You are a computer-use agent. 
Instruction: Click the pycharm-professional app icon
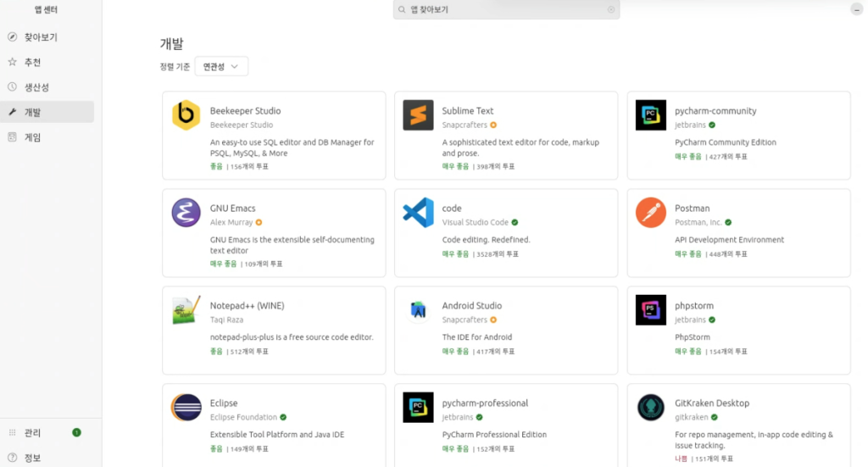(418, 407)
